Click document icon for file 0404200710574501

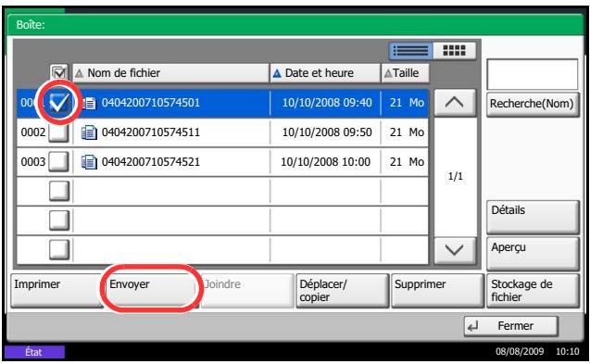tap(90, 103)
